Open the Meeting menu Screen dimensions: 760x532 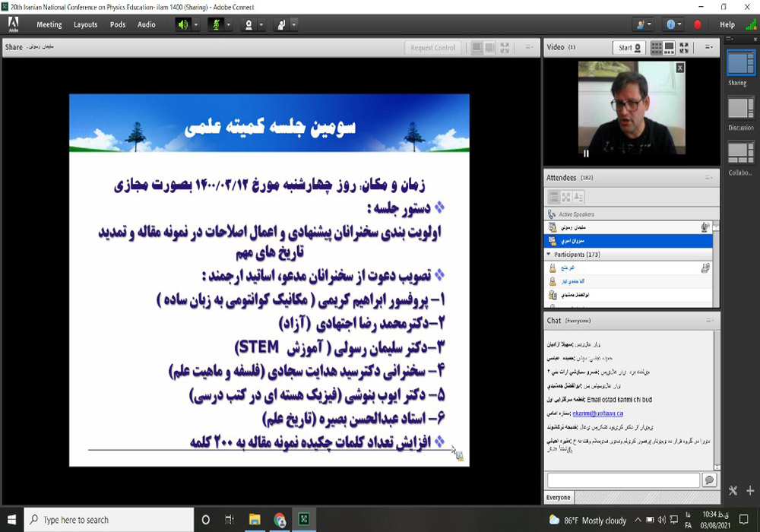click(49, 24)
